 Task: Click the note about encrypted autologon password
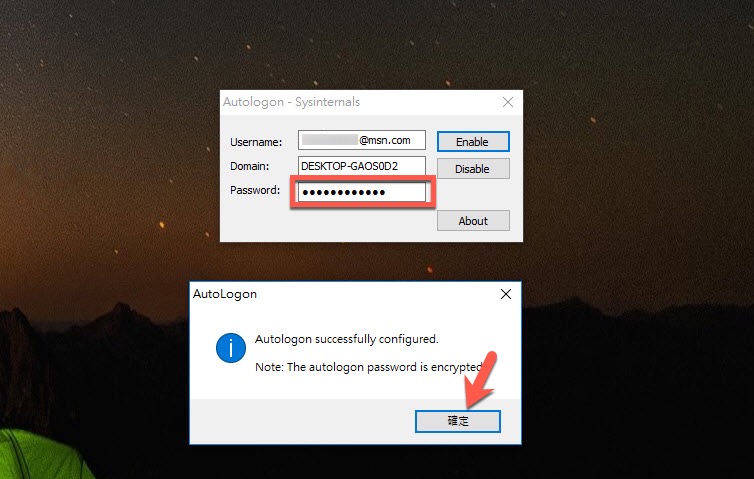point(368,367)
